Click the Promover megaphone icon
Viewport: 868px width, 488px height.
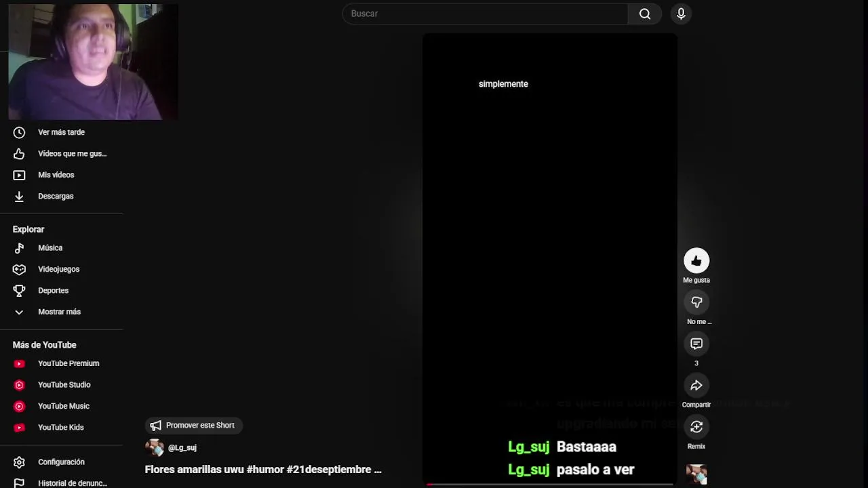coord(156,426)
